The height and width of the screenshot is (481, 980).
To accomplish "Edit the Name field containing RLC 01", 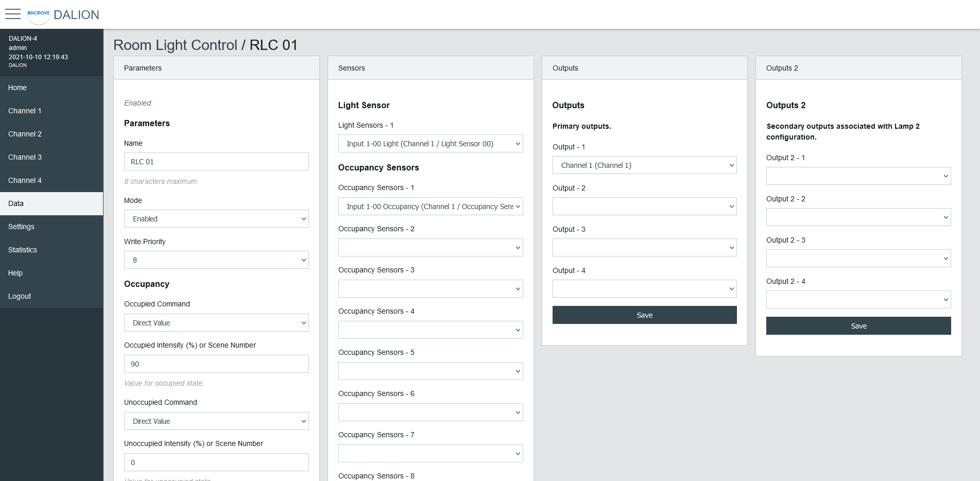I will (216, 161).
